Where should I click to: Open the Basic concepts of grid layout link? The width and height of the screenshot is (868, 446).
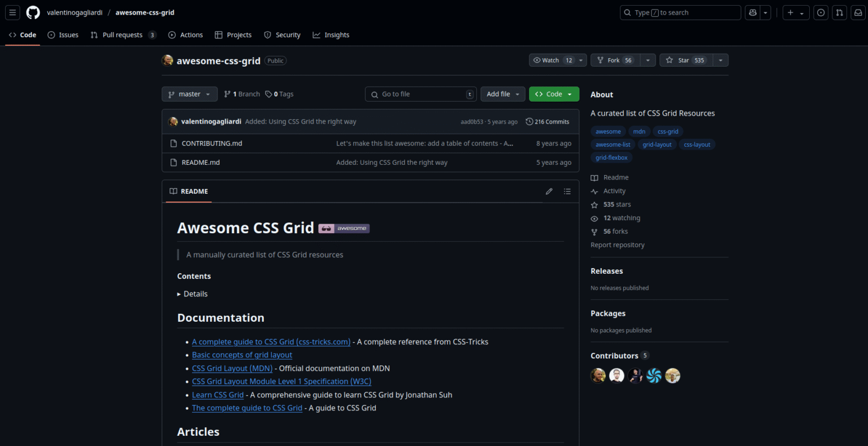click(242, 355)
